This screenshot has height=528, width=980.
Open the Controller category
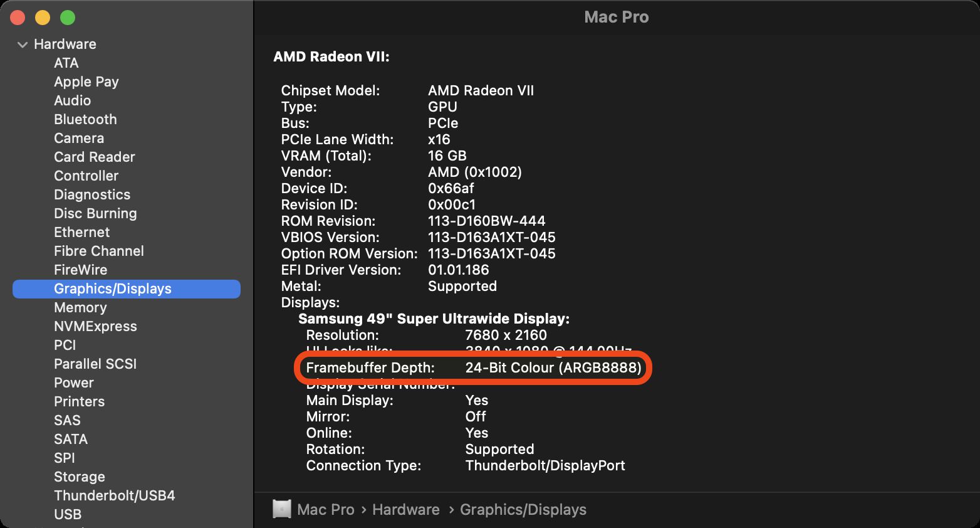86,176
